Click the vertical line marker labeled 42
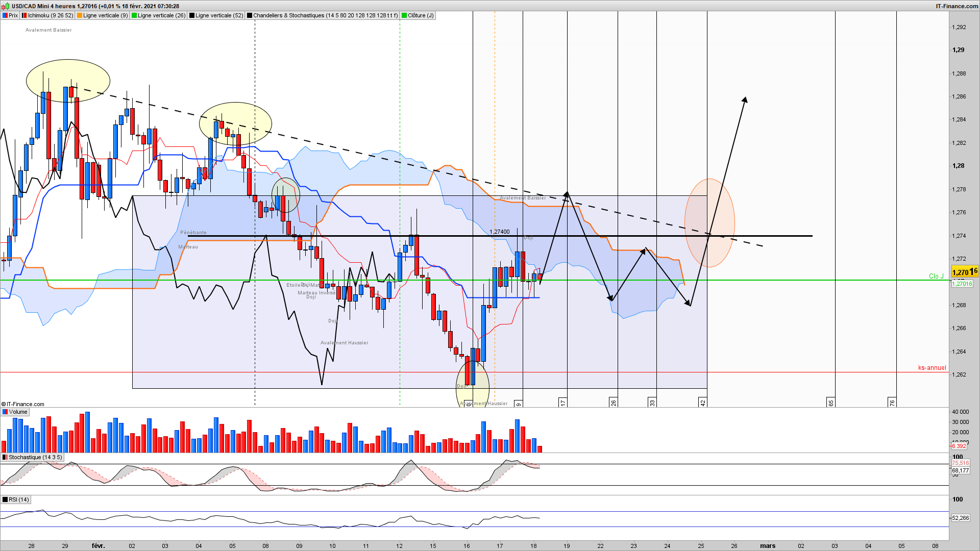 click(703, 403)
